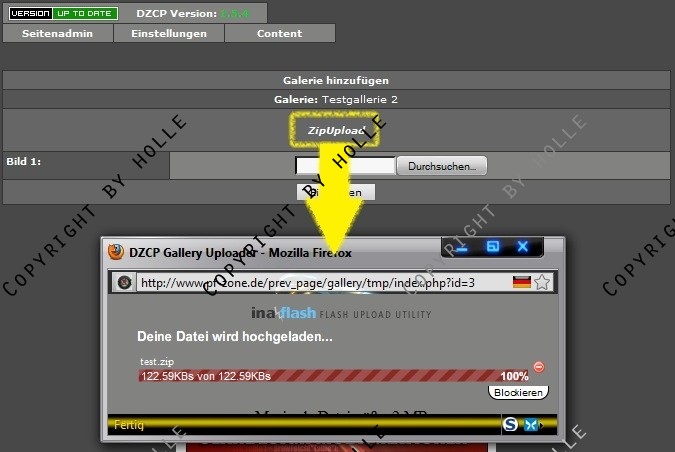Close the DZCP Gallery Uploader window
Image resolution: width=675 pixels, height=452 pixels.
522,247
